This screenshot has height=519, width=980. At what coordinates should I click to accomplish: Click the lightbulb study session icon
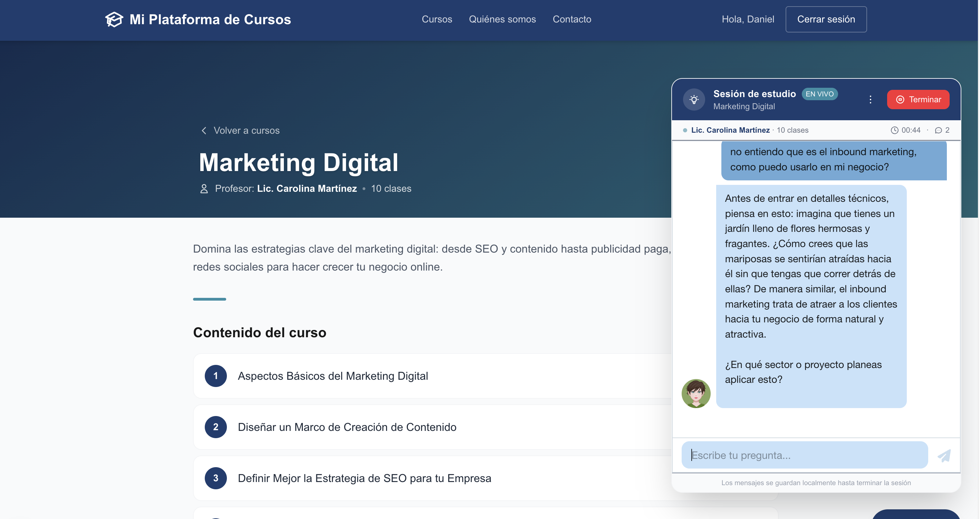pos(694,100)
